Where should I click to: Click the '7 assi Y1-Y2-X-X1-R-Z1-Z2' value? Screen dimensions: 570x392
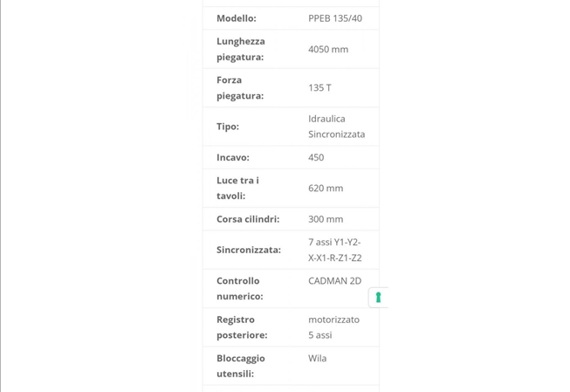point(335,250)
